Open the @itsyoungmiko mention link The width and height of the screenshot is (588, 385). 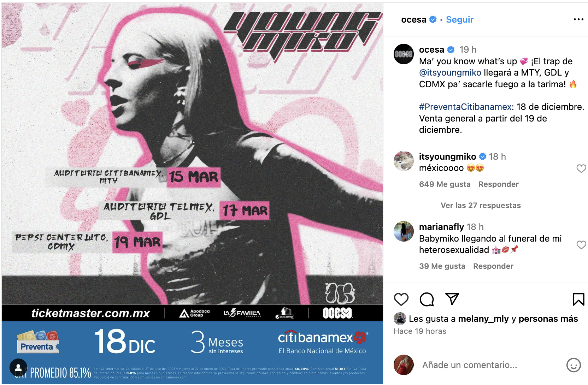[450, 72]
